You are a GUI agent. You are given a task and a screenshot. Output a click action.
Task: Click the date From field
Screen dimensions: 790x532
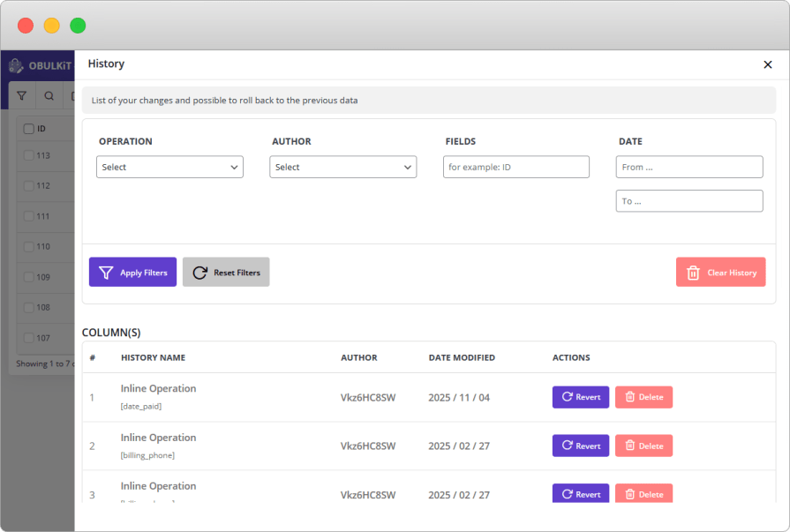click(x=688, y=167)
